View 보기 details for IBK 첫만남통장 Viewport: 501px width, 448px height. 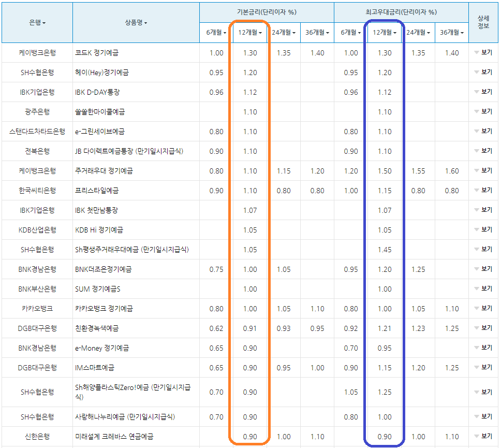coord(483,210)
